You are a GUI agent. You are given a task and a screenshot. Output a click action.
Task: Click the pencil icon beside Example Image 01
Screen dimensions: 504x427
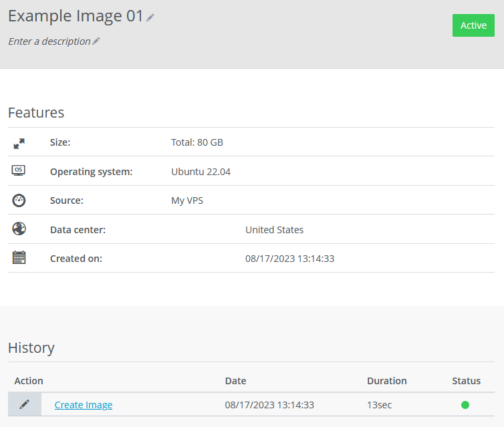pos(150,17)
